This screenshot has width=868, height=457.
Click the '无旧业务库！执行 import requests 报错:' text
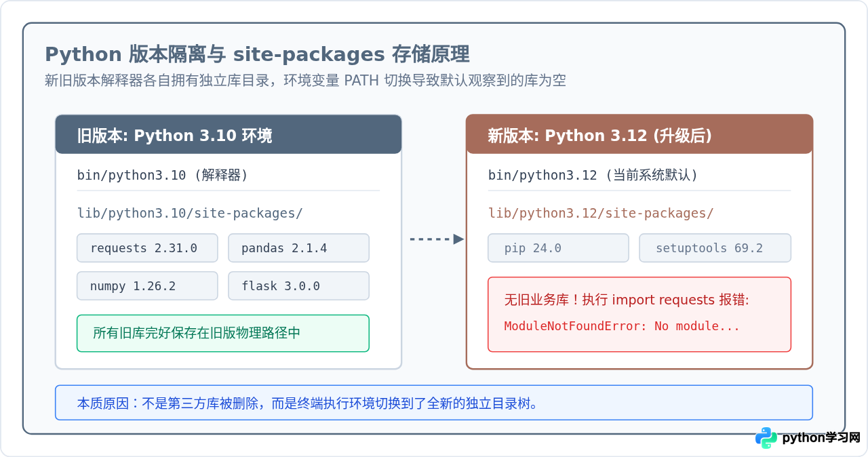coord(627,300)
